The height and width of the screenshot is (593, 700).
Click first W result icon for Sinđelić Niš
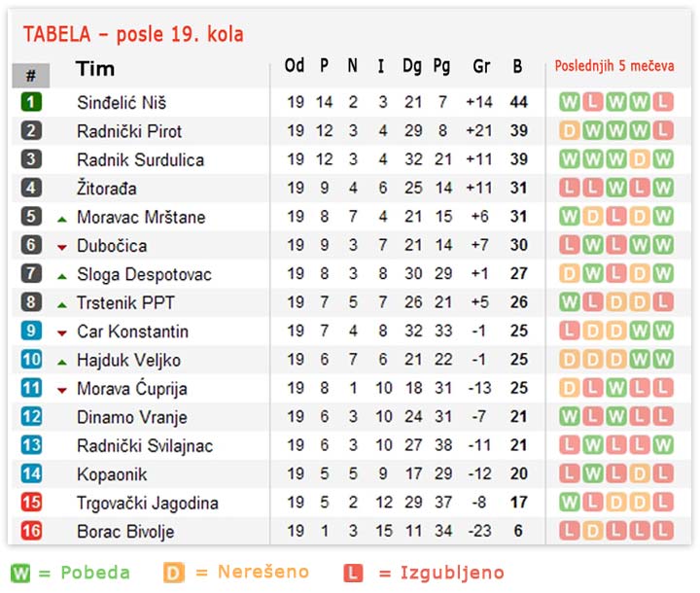(x=569, y=102)
